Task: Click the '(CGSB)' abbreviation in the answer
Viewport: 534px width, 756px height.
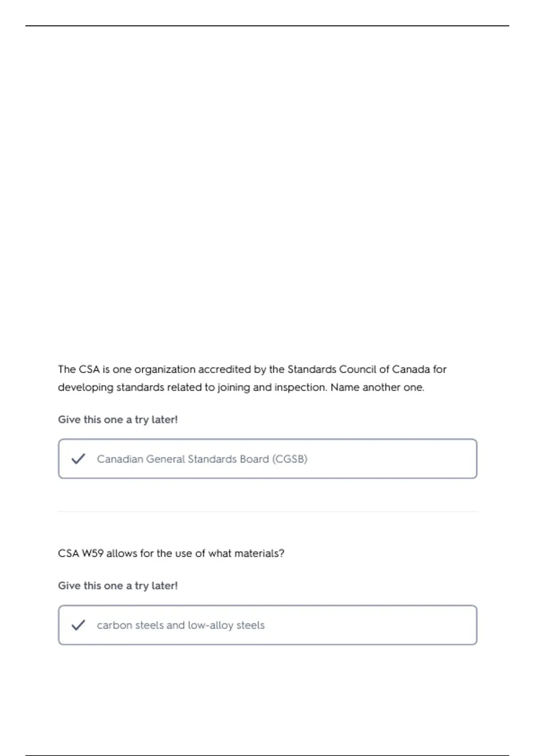Action: (290, 459)
